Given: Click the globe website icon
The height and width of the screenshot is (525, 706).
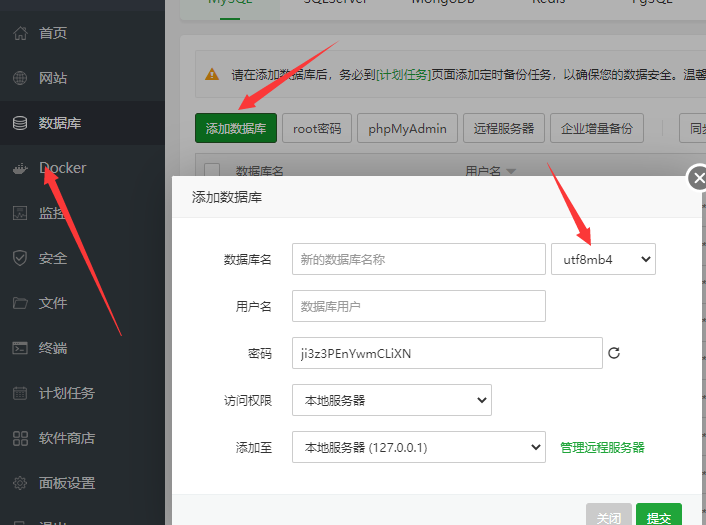Looking at the screenshot, I should (x=19, y=78).
